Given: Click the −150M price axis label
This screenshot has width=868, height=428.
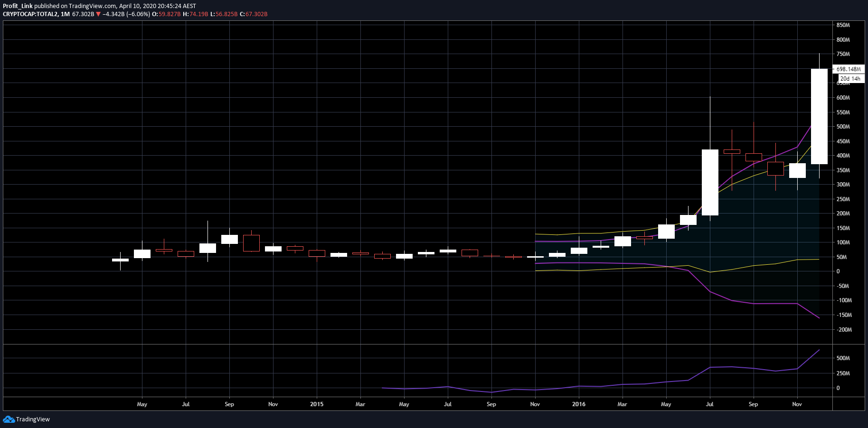Looking at the screenshot, I should (x=844, y=315).
